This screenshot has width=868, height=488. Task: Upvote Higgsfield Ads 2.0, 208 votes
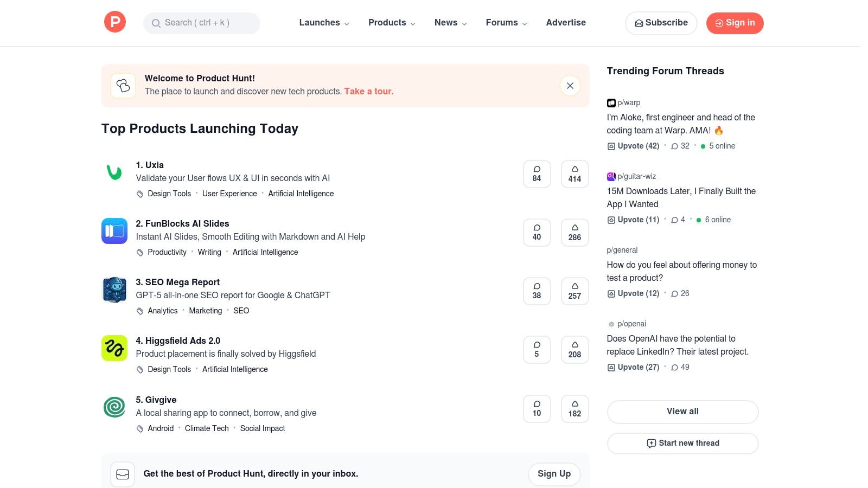[575, 350]
